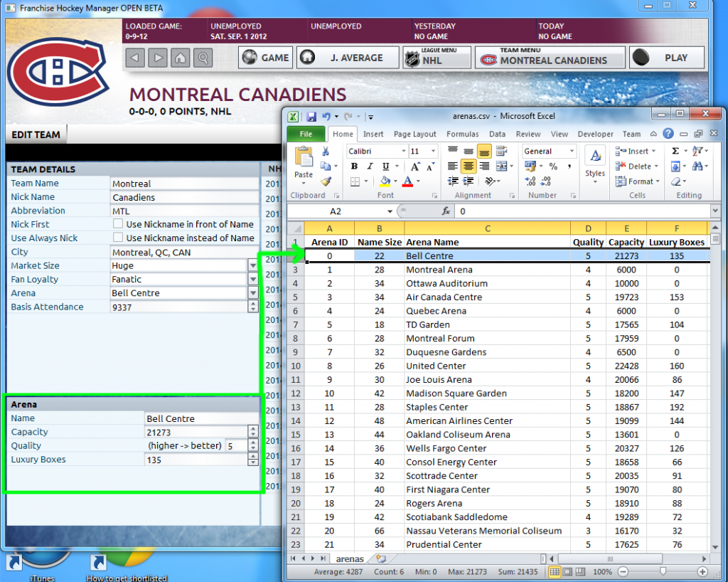The width and height of the screenshot is (728, 582).
Task: Open the Data tab in Excel
Action: click(x=497, y=134)
